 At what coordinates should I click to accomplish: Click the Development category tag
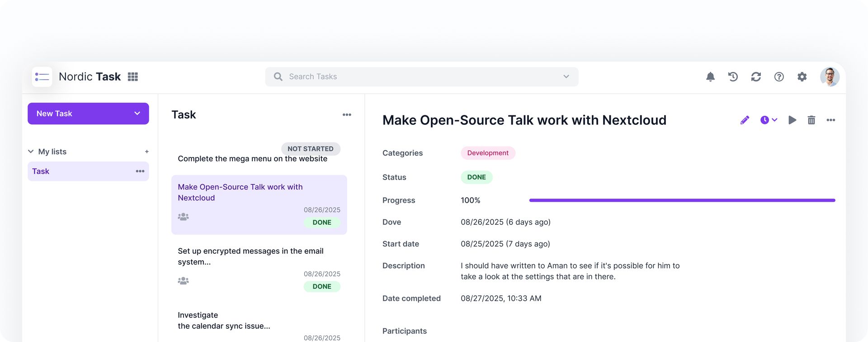tap(488, 153)
